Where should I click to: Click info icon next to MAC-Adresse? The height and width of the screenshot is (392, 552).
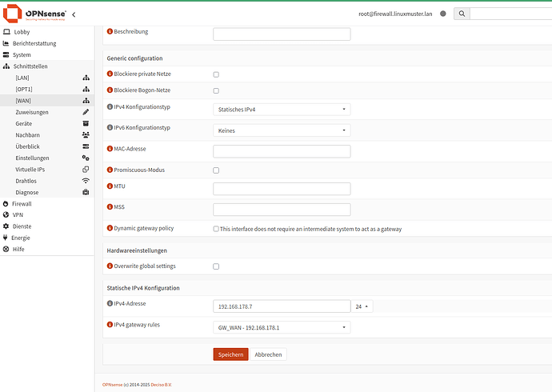tap(110, 149)
